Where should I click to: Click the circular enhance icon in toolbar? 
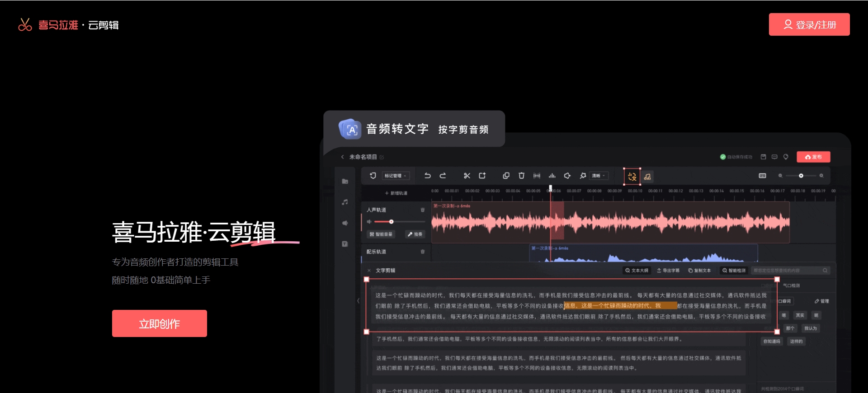tap(567, 175)
